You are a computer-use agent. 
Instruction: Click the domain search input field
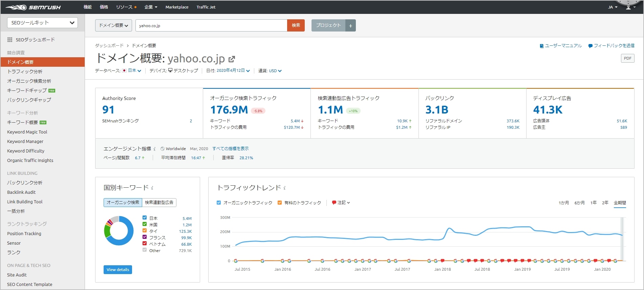211,25
